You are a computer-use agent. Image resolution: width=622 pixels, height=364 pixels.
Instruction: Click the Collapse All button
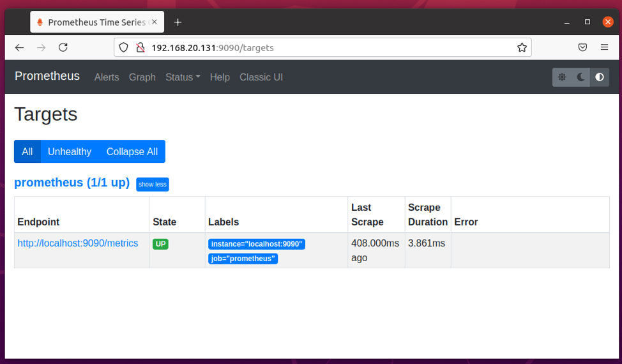click(x=132, y=151)
